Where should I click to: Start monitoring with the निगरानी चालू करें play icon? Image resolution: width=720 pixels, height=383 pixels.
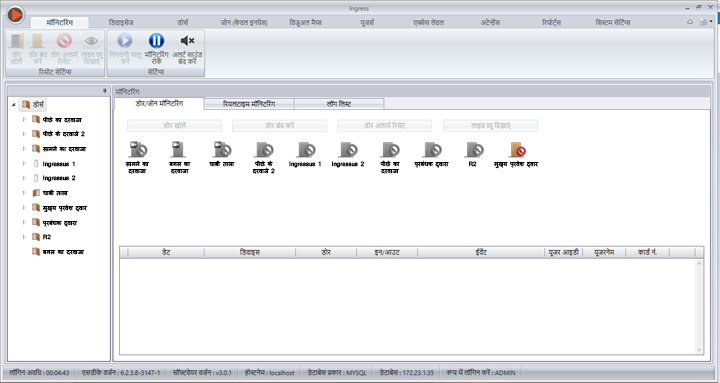[125, 41]
